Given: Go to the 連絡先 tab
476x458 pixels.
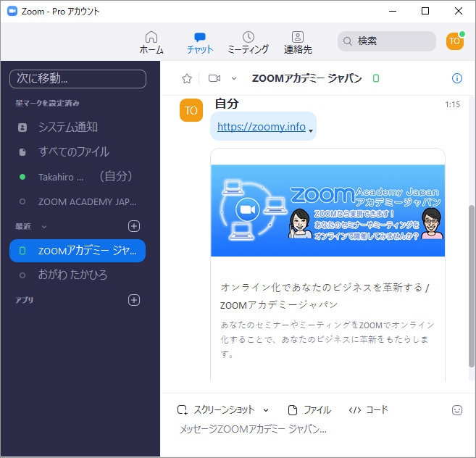Looking at the screenshot, I should pyautogui.click(x=298, y=43).
